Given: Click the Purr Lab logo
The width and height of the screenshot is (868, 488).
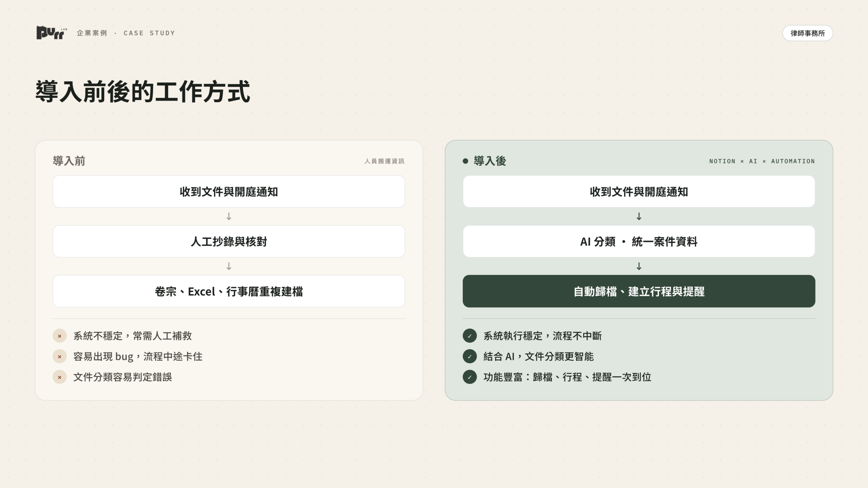Looking at the screenshot, I should click(52, 33).
